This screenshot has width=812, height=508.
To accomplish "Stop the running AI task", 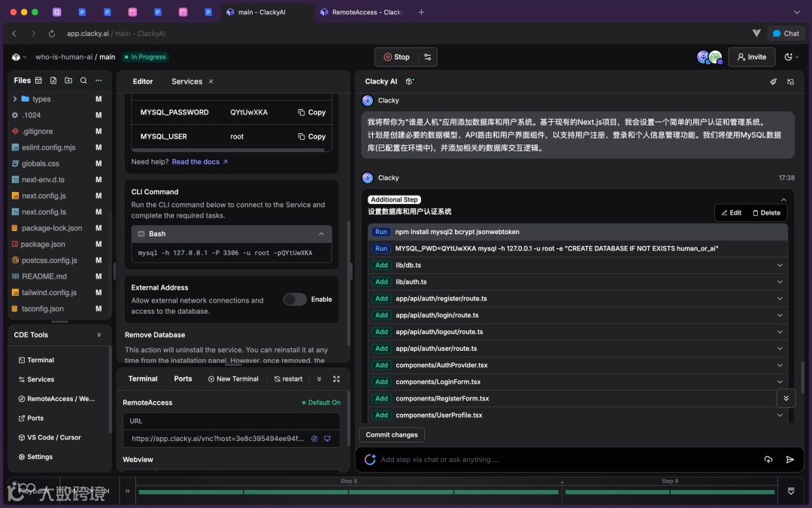I will pos(397,57).
